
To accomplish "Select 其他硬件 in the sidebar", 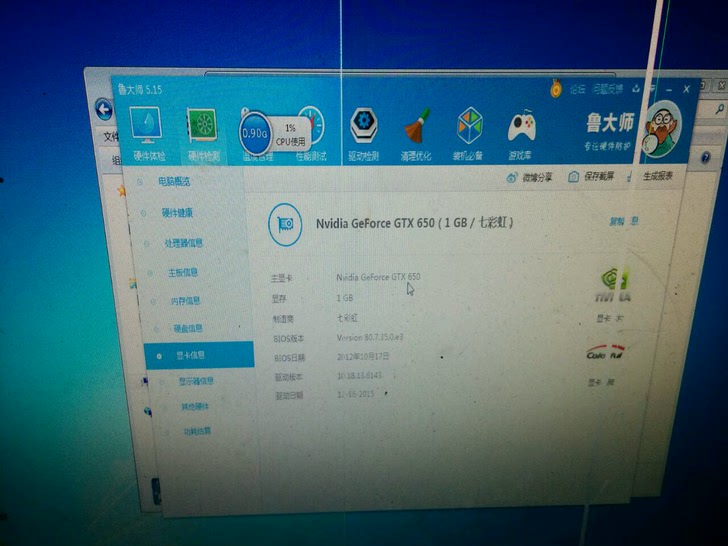I will (195, 407).
